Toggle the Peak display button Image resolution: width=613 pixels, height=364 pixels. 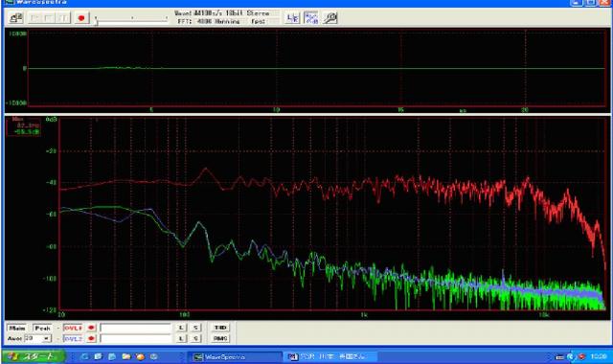42,328
